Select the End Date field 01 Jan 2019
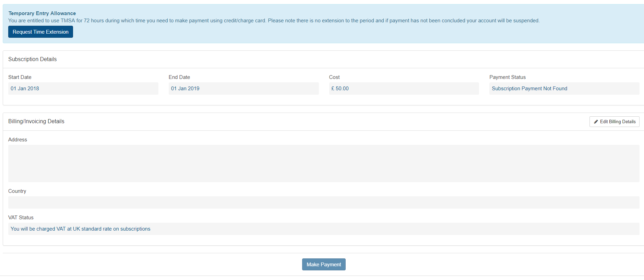The width and height of the screenshot is (644, 280). (243, 89)
